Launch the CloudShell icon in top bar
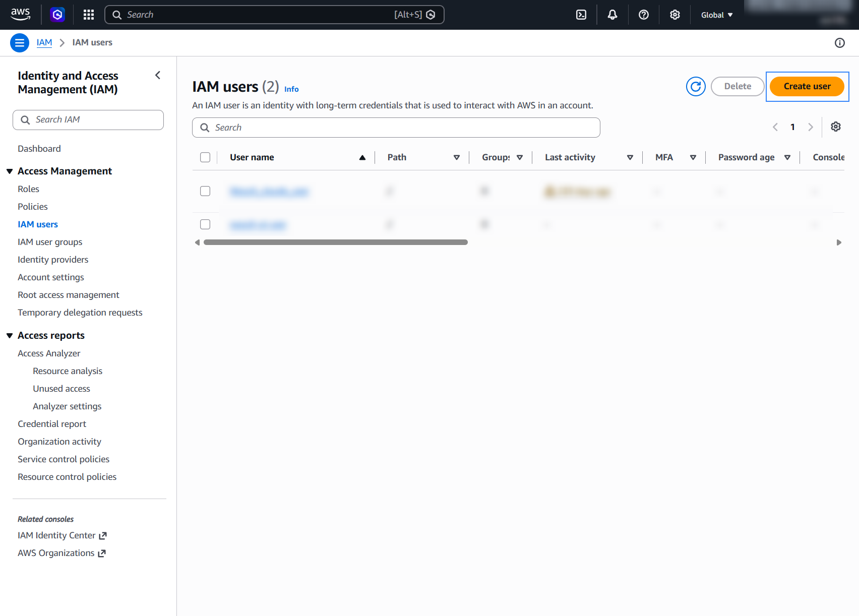Screen dimensions: 859x616 point(581,15)
